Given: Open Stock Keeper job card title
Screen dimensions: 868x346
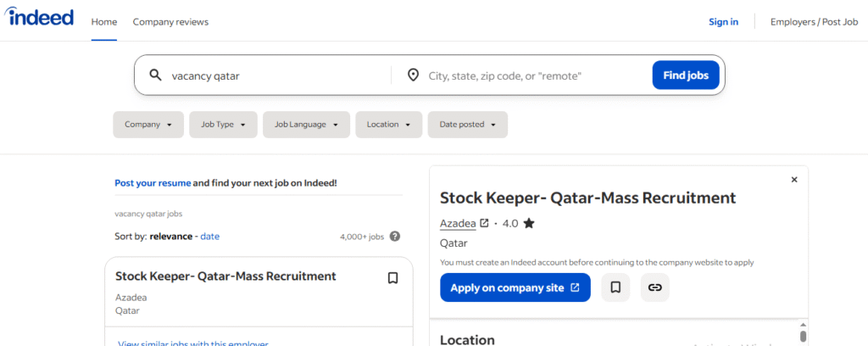Looking at the screenshot, I should click(x=225, y=276).
